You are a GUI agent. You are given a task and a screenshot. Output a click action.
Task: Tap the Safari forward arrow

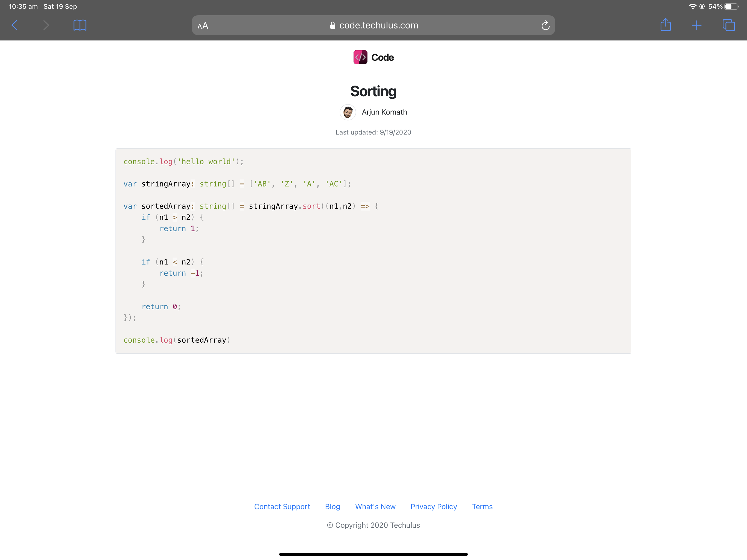pyautogui.click(x=46, y=25)
